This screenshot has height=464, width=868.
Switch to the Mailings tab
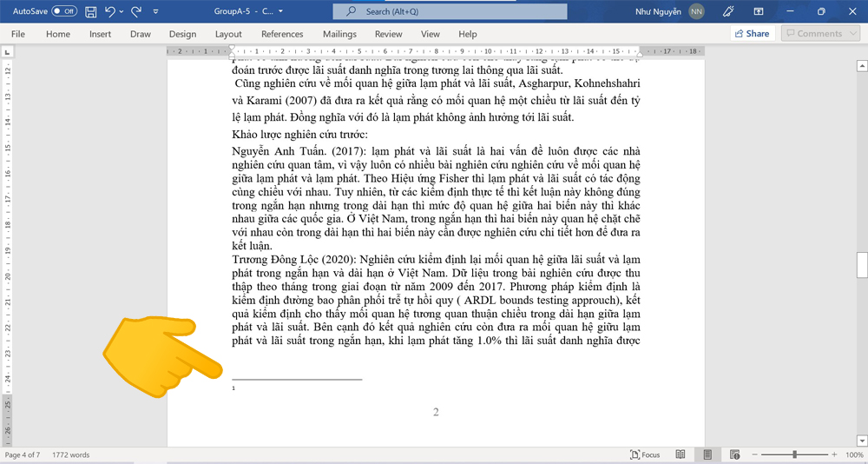340,34
